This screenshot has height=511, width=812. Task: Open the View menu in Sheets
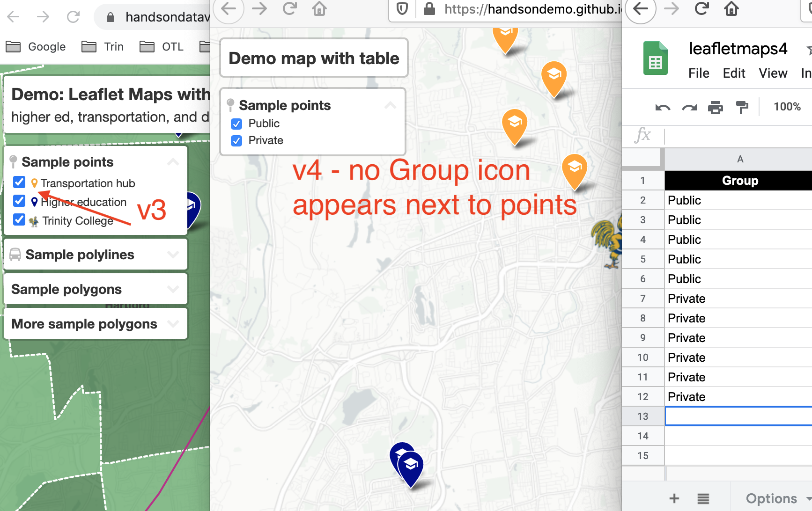pos(773,73)
